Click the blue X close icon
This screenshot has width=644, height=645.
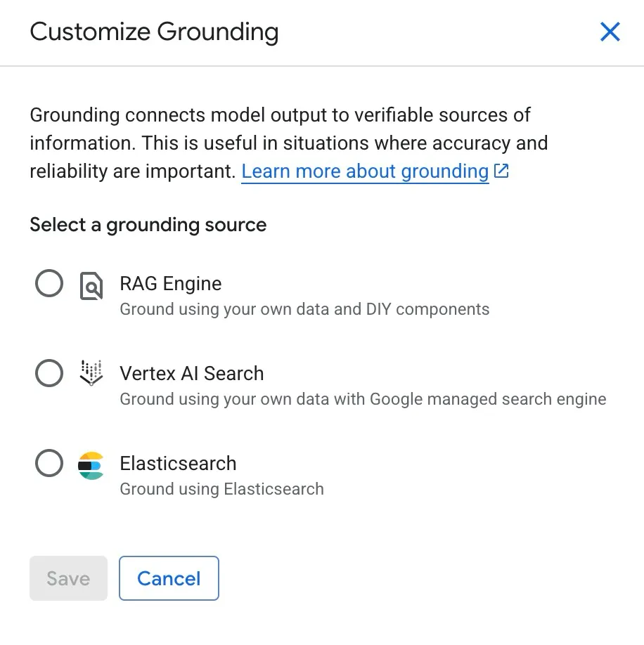pyautogui.click(x=610, y=32)
